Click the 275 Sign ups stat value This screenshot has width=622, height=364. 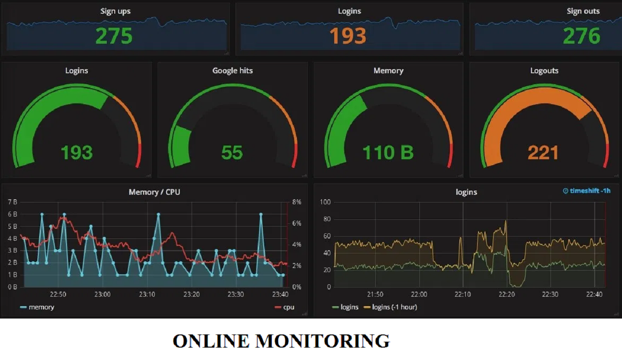point(114,36)
